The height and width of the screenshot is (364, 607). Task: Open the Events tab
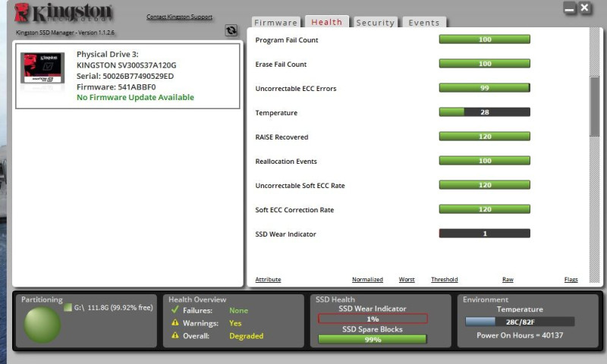click(x=424, y=23)
